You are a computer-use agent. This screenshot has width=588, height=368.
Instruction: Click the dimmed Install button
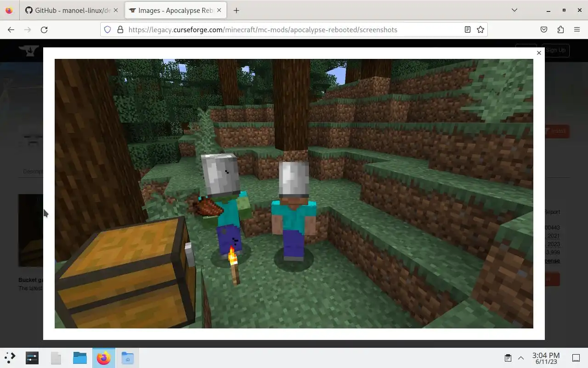point(557,131)
